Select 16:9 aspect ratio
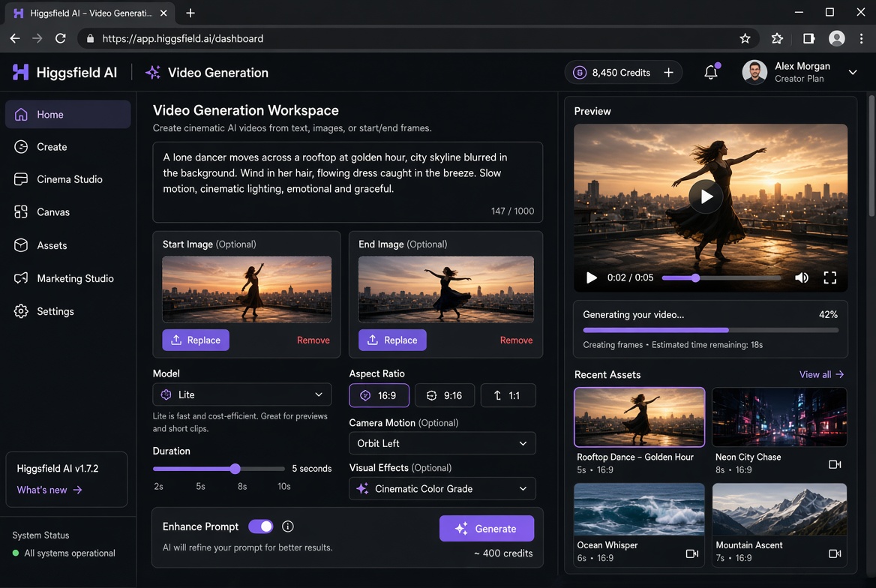The width and height of the screenshot is (876, 588). [x=379, y=395]
